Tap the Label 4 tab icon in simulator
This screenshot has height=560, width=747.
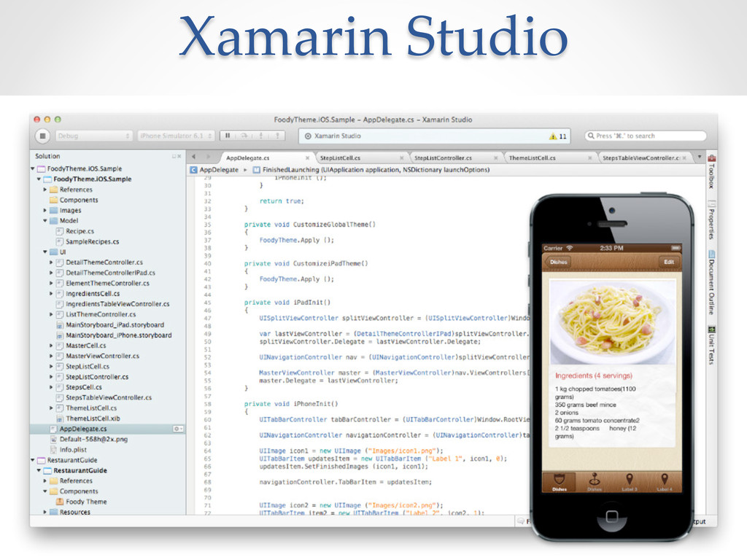click(x=664, y=482)
